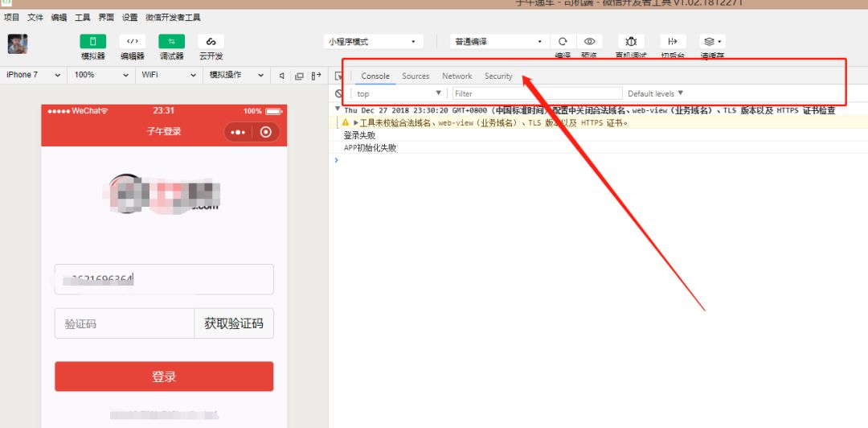Click the console prompt input arrow
Viewport: 868px width, 428px height.
(x=335, y=159)
